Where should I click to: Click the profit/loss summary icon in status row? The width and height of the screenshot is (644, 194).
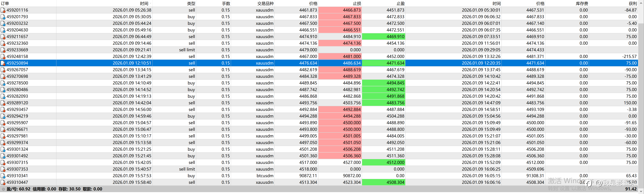[3, 189]
